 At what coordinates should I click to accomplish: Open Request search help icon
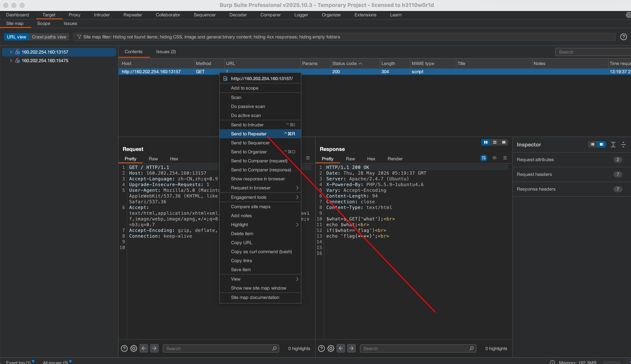[x=124, y=348]
